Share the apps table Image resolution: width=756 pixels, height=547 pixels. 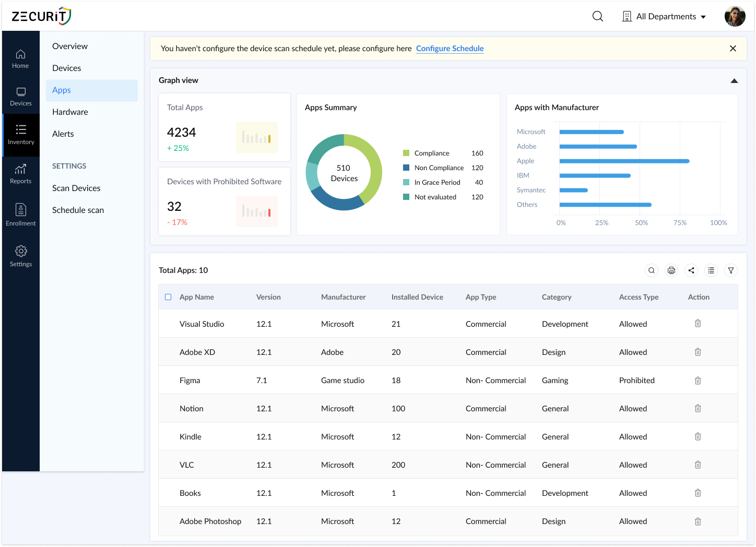pyautogui.click(x=691, y=270)
